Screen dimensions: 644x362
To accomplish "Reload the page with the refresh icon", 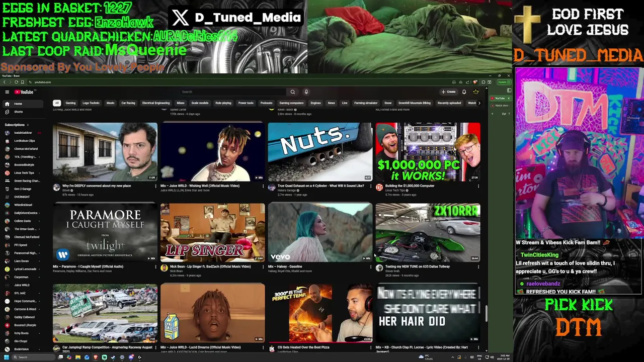I will click(x=16, y=82).
